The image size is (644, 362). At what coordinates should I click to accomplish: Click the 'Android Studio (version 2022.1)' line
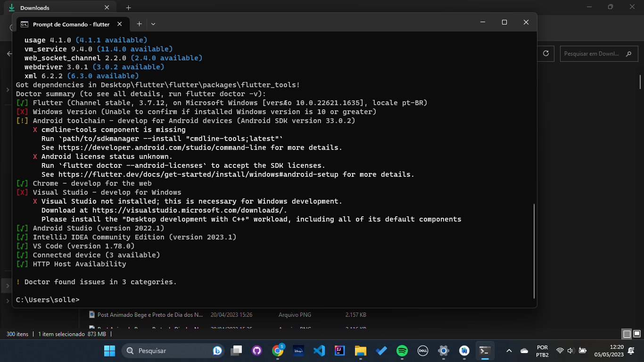click(x=90, y=228)
